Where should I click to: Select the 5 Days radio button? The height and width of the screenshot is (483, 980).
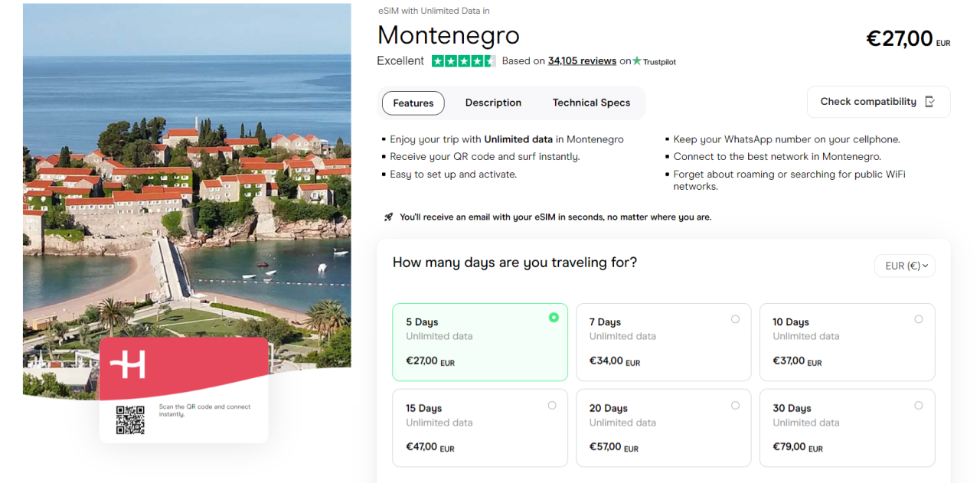[x=554, y=318]
